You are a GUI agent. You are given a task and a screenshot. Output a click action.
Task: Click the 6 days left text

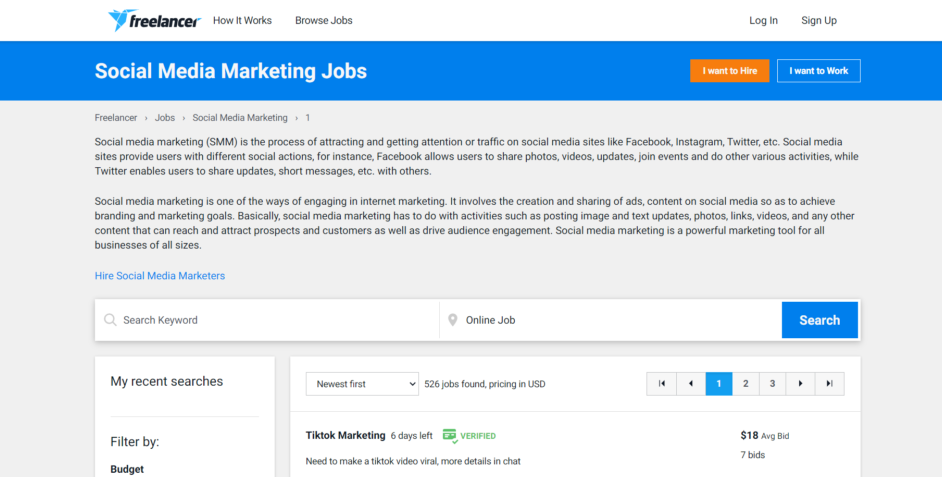tap(412, 436)
